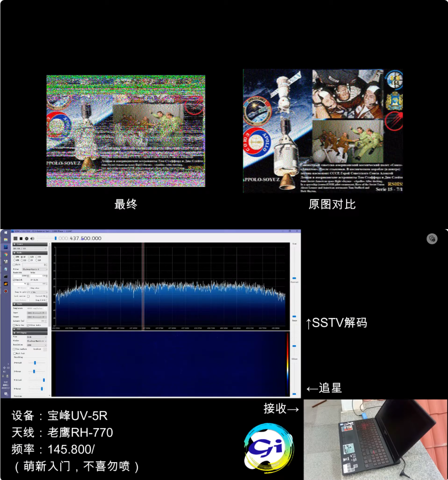Toggle the Unity Gain checkbox
The width and height of the screenshot is (448, 480).
pyautogui.click(x=14, y=325)
